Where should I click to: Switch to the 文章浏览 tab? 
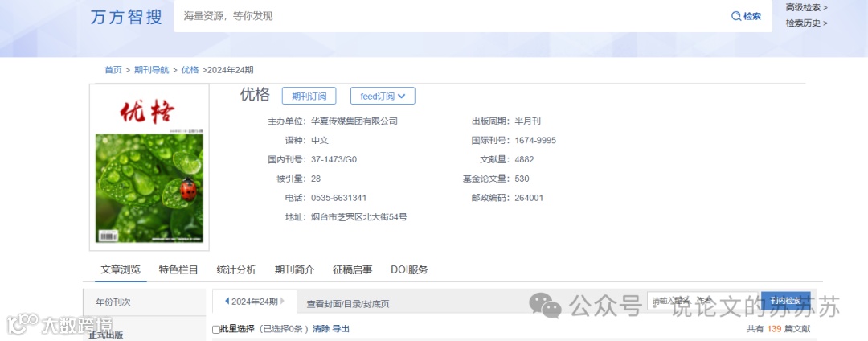(121, 269)
